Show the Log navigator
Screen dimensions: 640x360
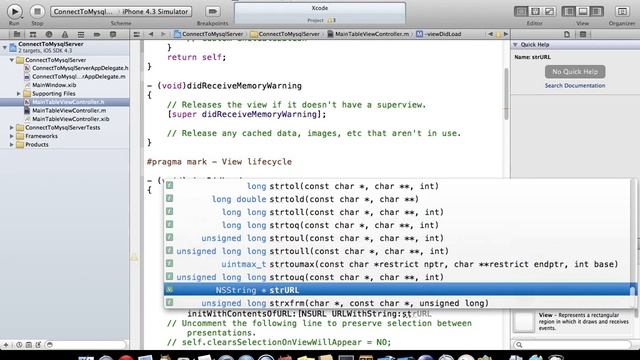coord(113,34)
